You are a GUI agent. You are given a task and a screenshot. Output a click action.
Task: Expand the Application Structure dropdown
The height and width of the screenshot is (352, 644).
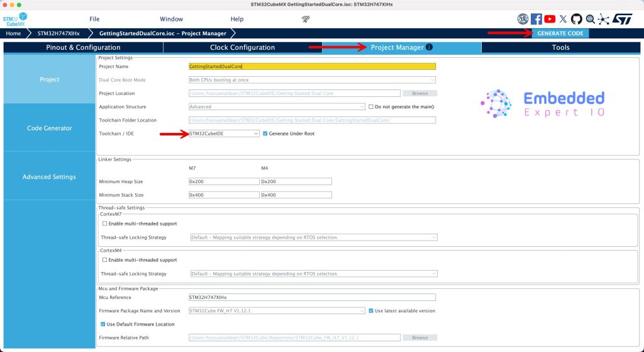[x=277, y=106]
